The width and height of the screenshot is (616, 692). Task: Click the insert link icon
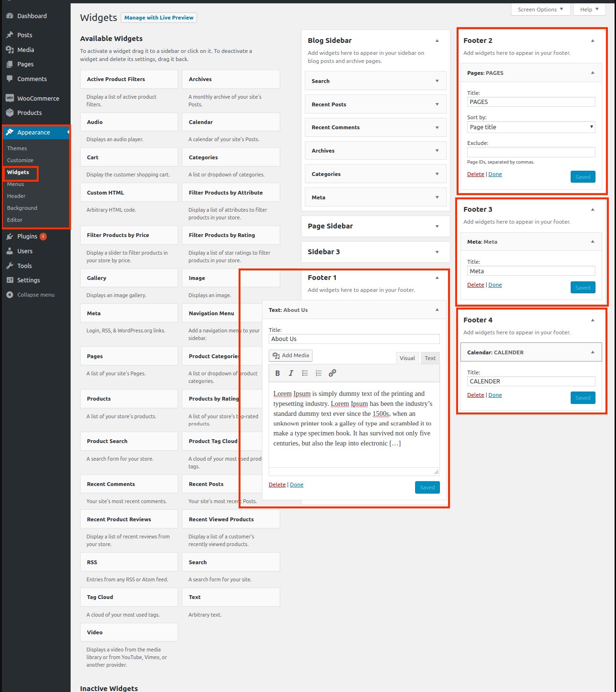point(333,373)
